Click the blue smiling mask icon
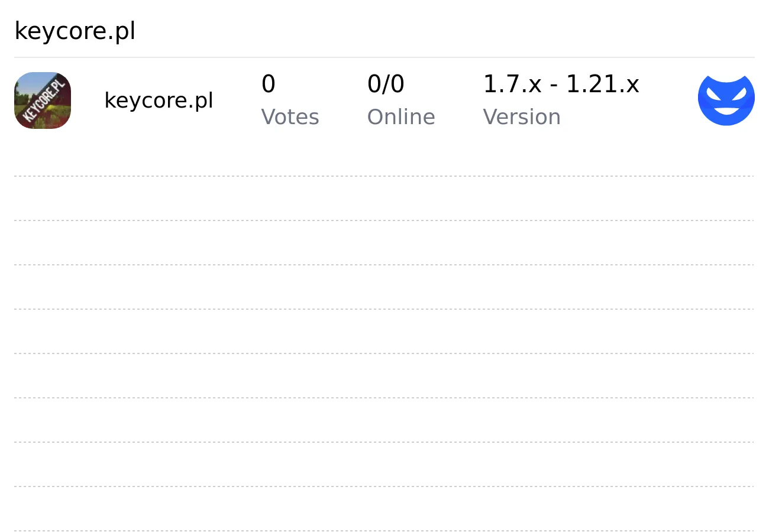Screen dimensions: 769x532 (726, 100)
